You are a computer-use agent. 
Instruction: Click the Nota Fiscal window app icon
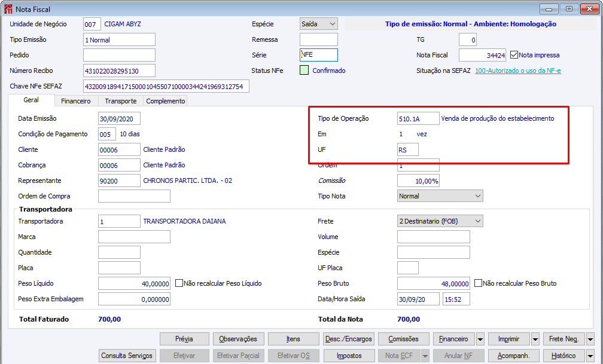click(8, 9)
